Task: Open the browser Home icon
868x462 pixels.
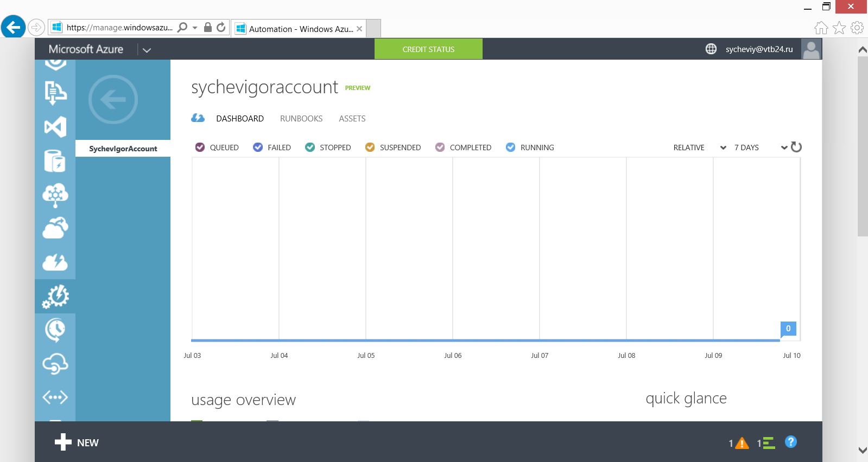Action: [x=821, y=28]
